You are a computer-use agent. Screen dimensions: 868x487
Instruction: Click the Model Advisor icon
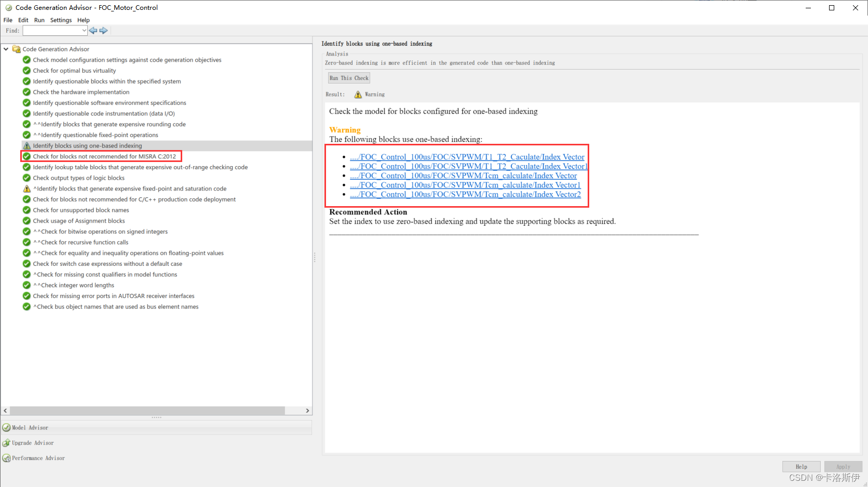(x=7, y=428)
